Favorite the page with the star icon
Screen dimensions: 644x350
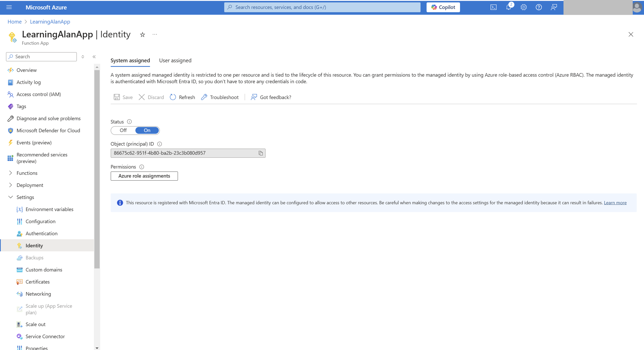point(143,35)
